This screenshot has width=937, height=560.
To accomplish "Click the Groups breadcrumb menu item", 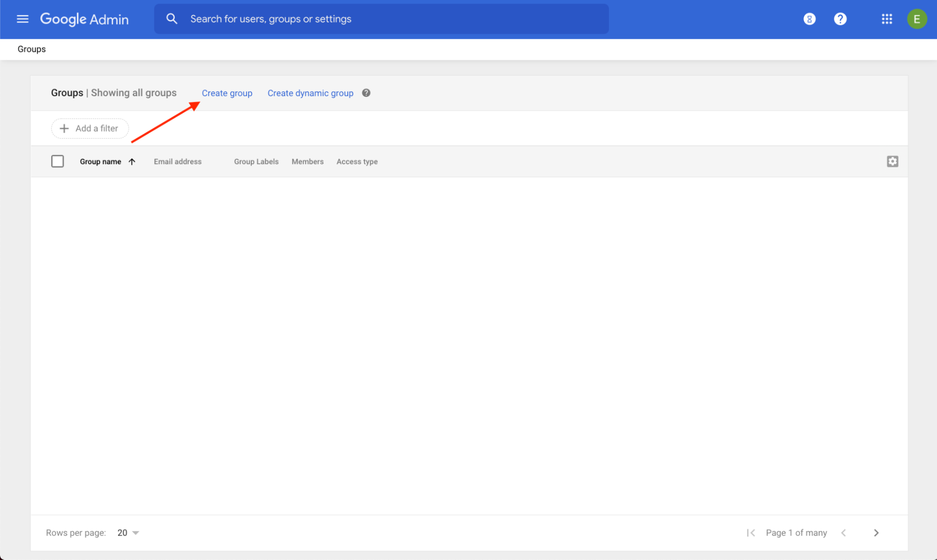I will tap(31, 49).
